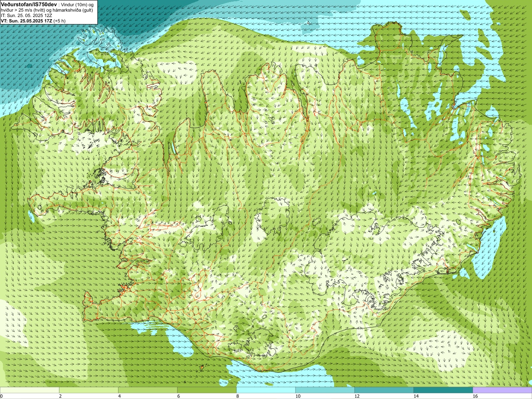Click the dark teal 14–16 m/s scale swatch
Viewport: 532px width, 399px height.
tap(443, 390)
